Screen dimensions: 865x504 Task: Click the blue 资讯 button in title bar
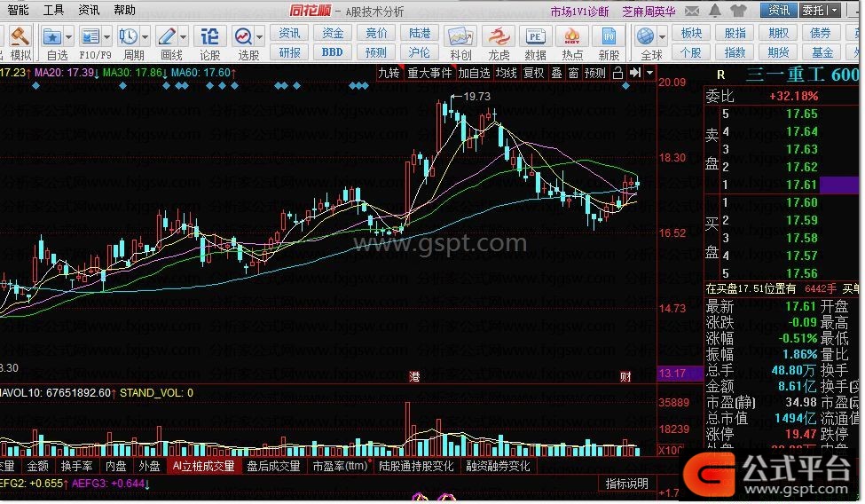(x=778, y=10)
